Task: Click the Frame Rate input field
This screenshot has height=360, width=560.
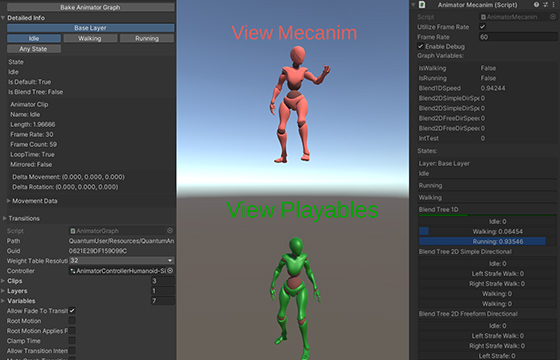Action: point(518,37)
